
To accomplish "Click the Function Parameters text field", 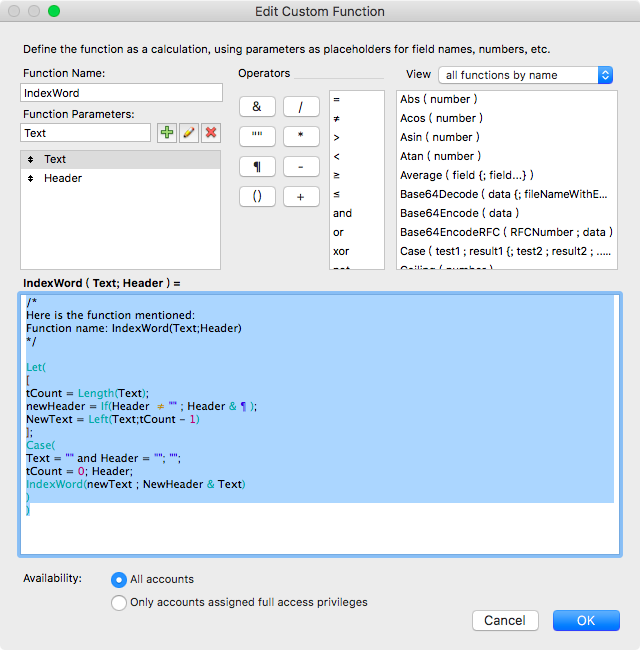I will [85, 133].
